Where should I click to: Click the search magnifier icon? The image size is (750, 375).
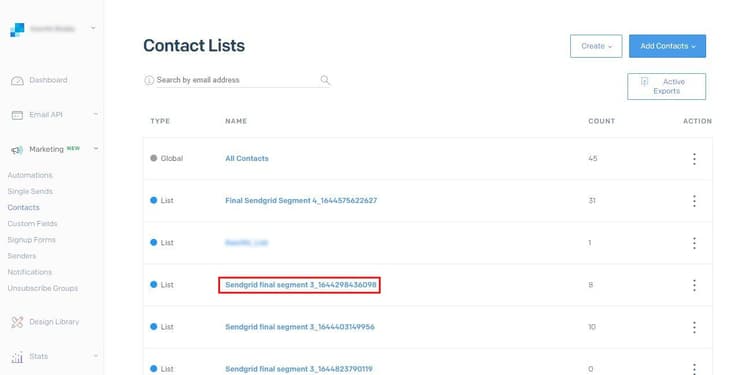[325, 80]
